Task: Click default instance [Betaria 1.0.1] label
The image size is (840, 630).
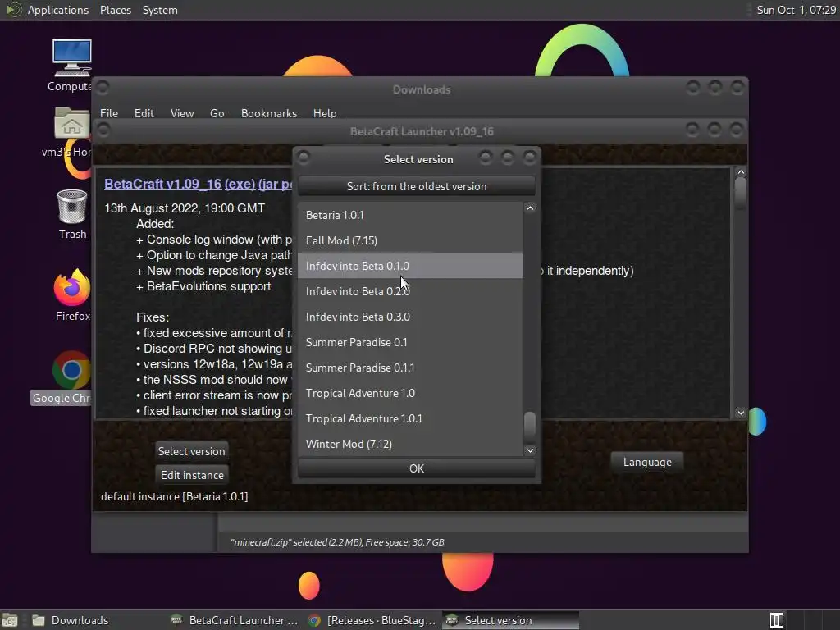Action: coord(174,496)
